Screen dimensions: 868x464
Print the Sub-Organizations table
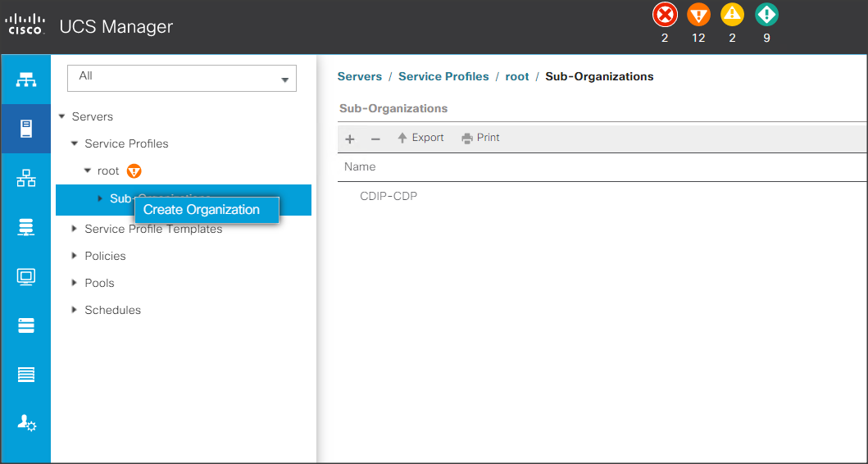[x=480, y=138]
